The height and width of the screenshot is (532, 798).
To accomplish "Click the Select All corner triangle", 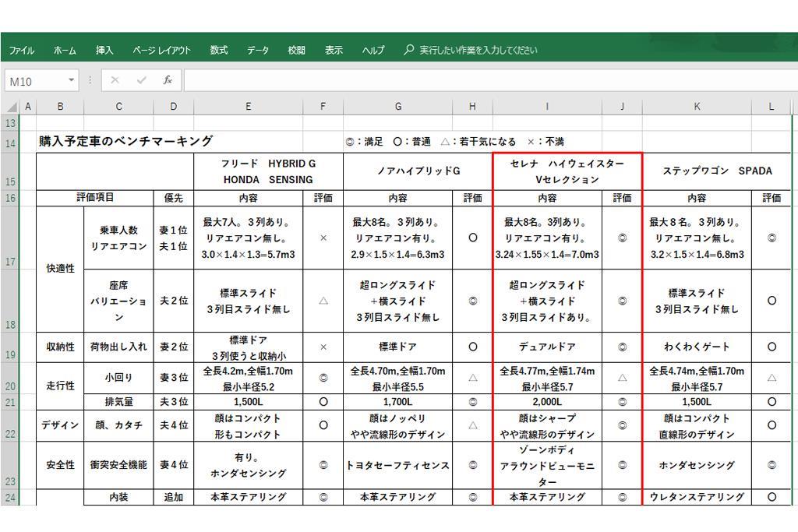I will tap(12, 107).
